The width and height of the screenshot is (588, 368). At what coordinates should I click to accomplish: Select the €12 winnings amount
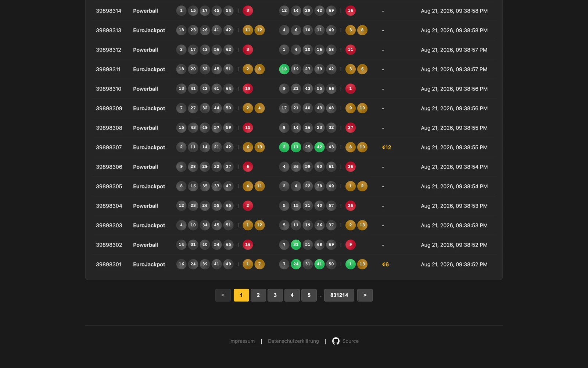387,147
